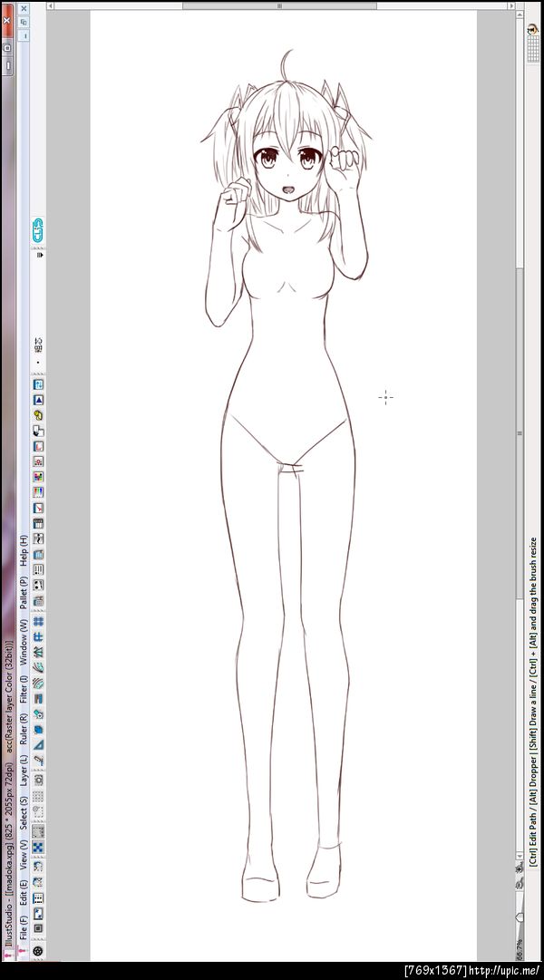Click the blue triangle toolbar icon
Viewport: 544px width, 980px height.
point(38,400)
